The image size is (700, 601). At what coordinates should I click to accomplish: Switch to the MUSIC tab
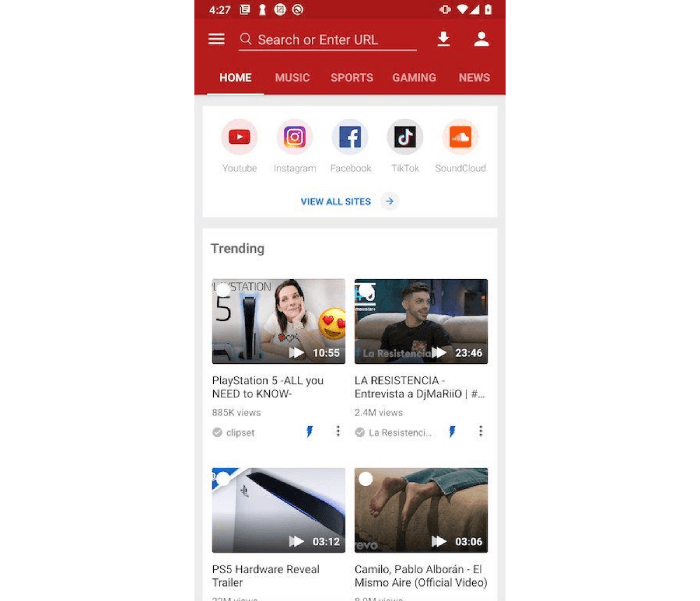(x=292, y=77)
